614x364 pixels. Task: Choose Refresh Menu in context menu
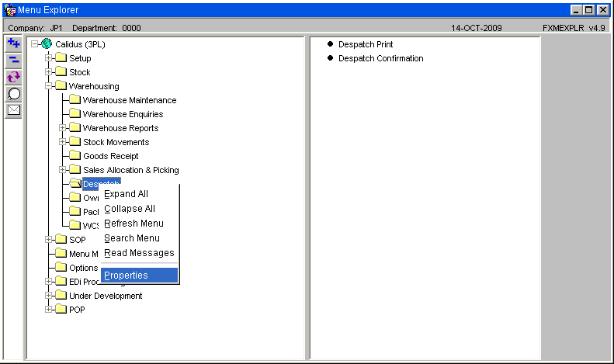[139, 224]
